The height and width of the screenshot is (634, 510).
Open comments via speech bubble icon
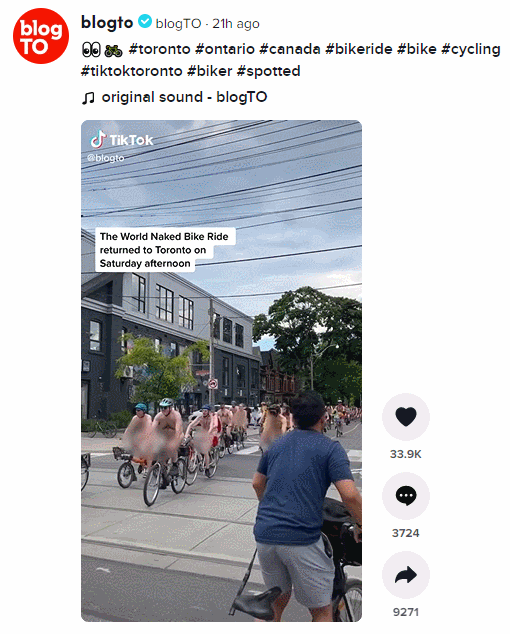pos(406,496)
